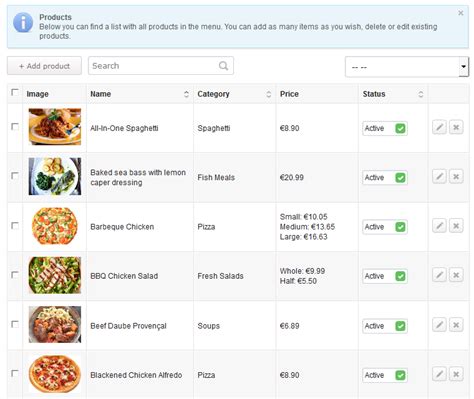The image size is (474, 399).
Task: Open the All-In-One Spaghetti thumbnail image
Action: [55, 127]
